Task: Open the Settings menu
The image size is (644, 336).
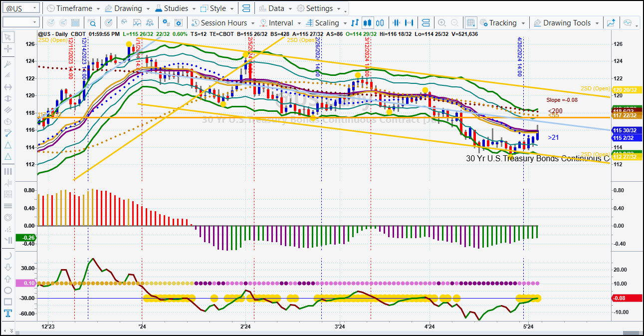Action: point(318,8)
